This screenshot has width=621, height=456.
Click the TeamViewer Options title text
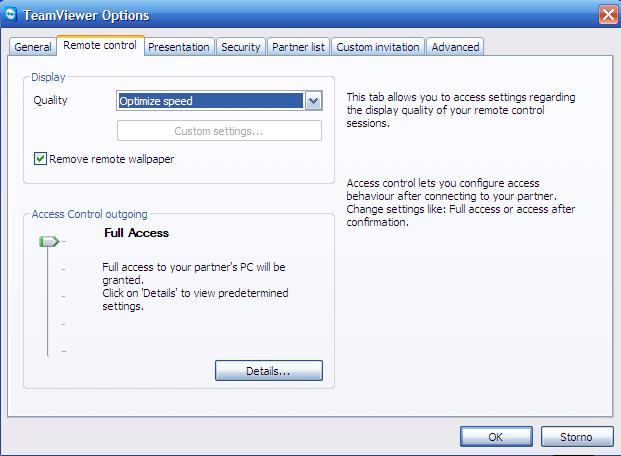click(x=86, y=15)
